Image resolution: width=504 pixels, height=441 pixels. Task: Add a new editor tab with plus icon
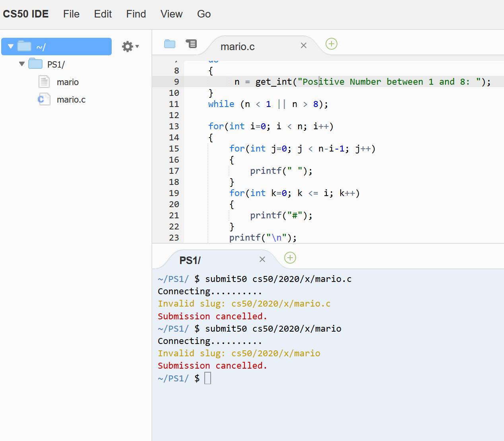[x=331, y=44]
